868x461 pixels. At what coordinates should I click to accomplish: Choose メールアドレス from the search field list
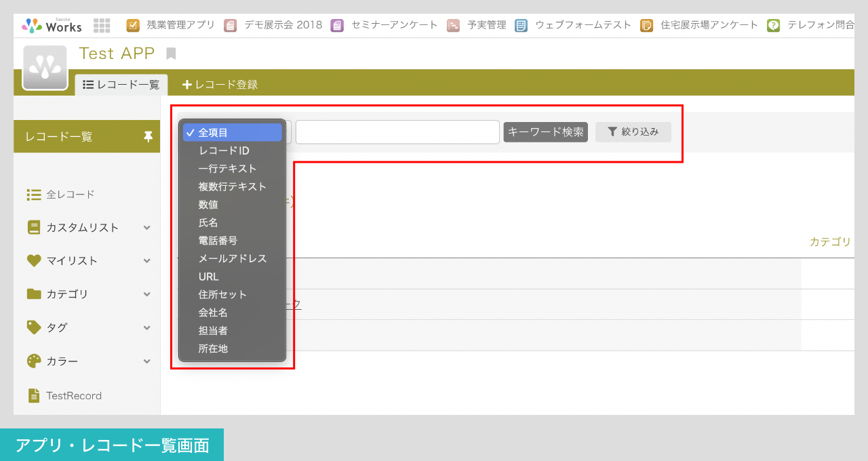[233, 258]
